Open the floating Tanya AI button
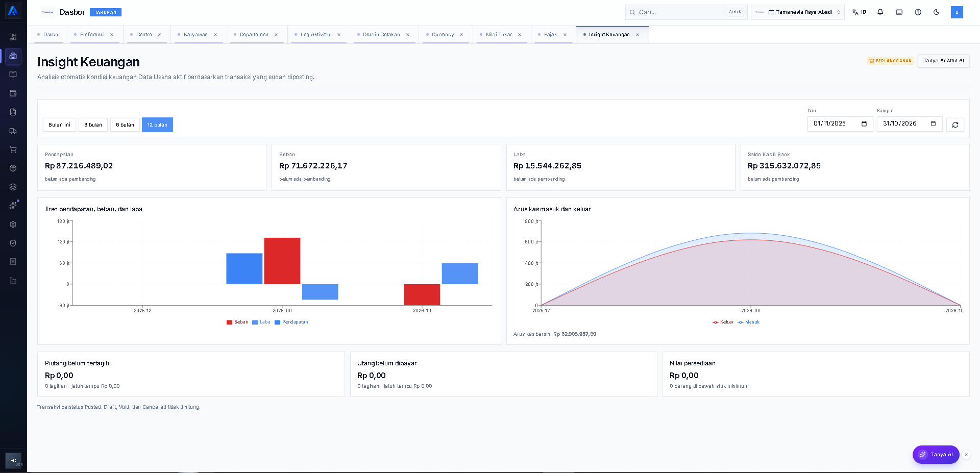The width and height of the screenshot is (980, 473). pyautogui.click(x=936, y=455)
